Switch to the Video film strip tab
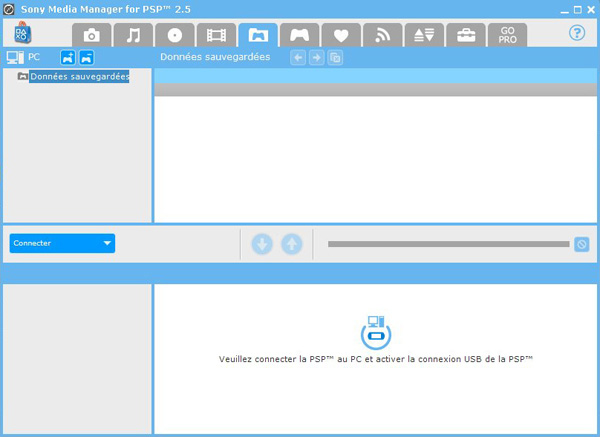Viewport: 600px width, 437px height. 216,35
